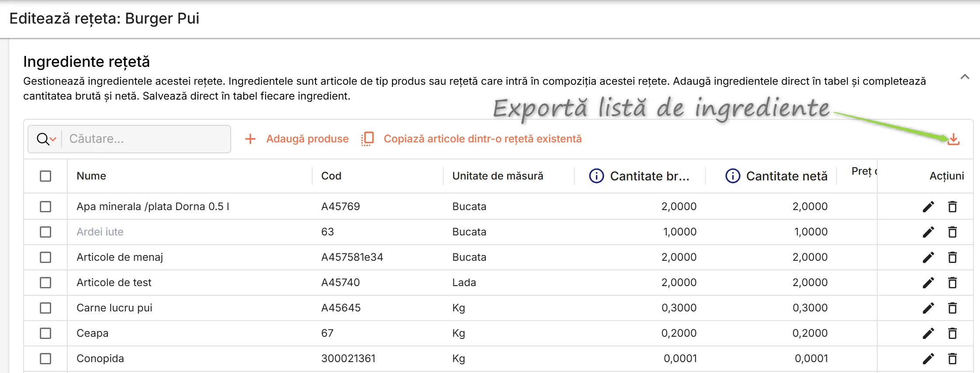Viewport: 980px width, 373px height.
Task: Sort by the Nume column header
Action: (91, 176)
